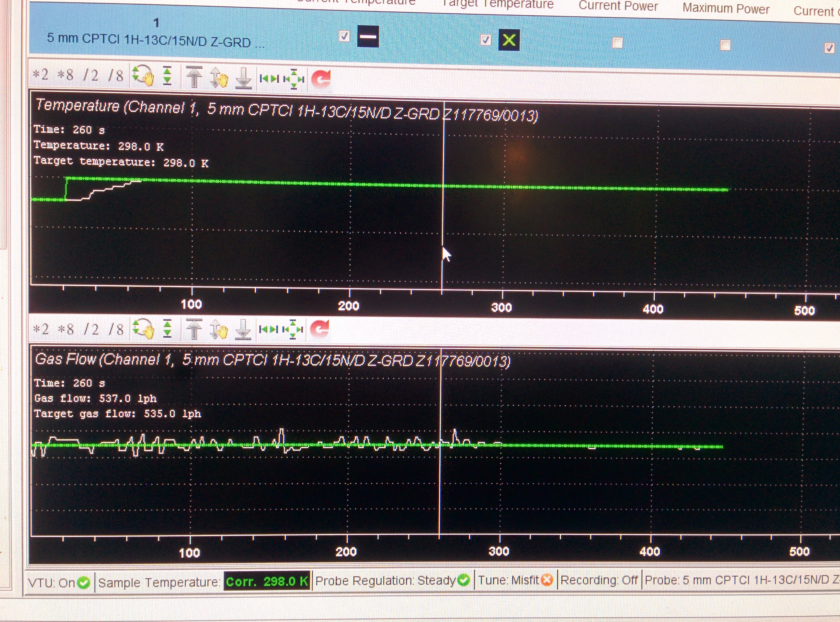This screenshot has width=840, height=622.
Task: Select interactive vertical shift hand tool above Gas Flow graph
Action: pyautogui.click(x=219, y=329)
